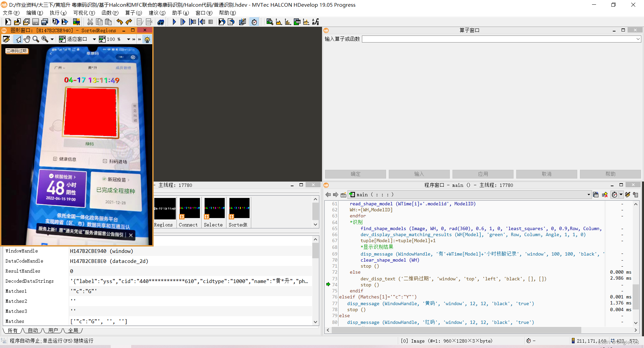Viewport: 644px width, 348px height.
Task: Toggle the stopwatch profiler in the main toolbar
Action: click(x=254, y=22)
